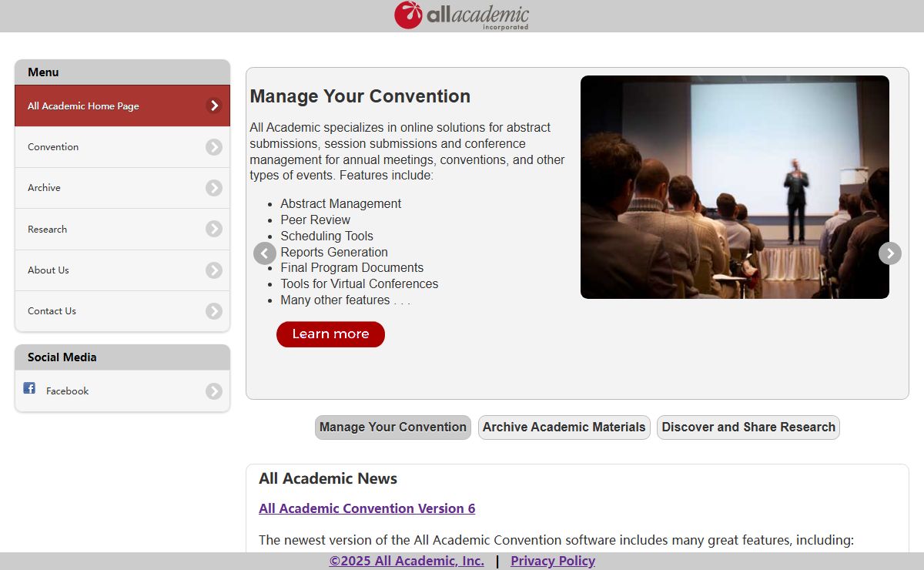Click the Manage Your Convention heading
924x570 pixels.
click(x=360, y=96)
